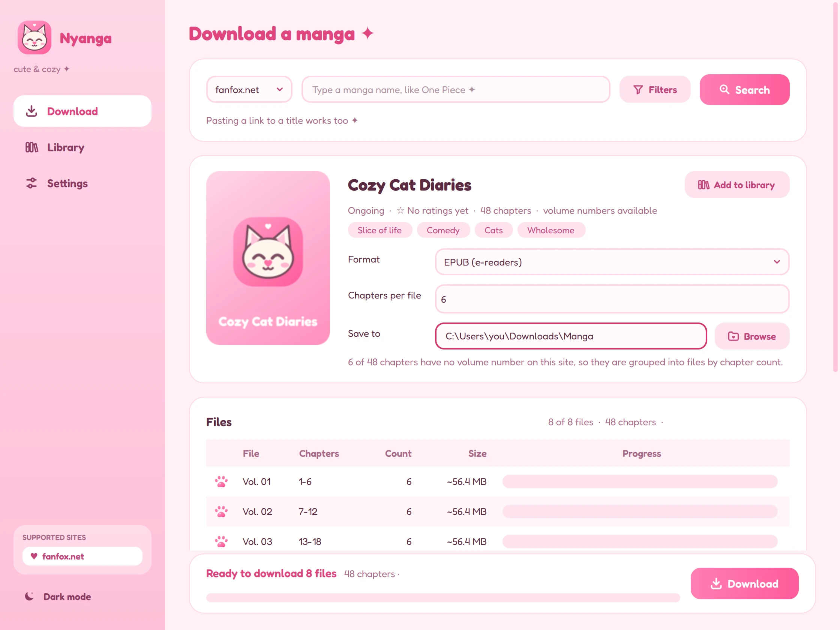Expand the Format EPUB dropdown
Screen dimensions: 840x630
(x=612, y=262)
